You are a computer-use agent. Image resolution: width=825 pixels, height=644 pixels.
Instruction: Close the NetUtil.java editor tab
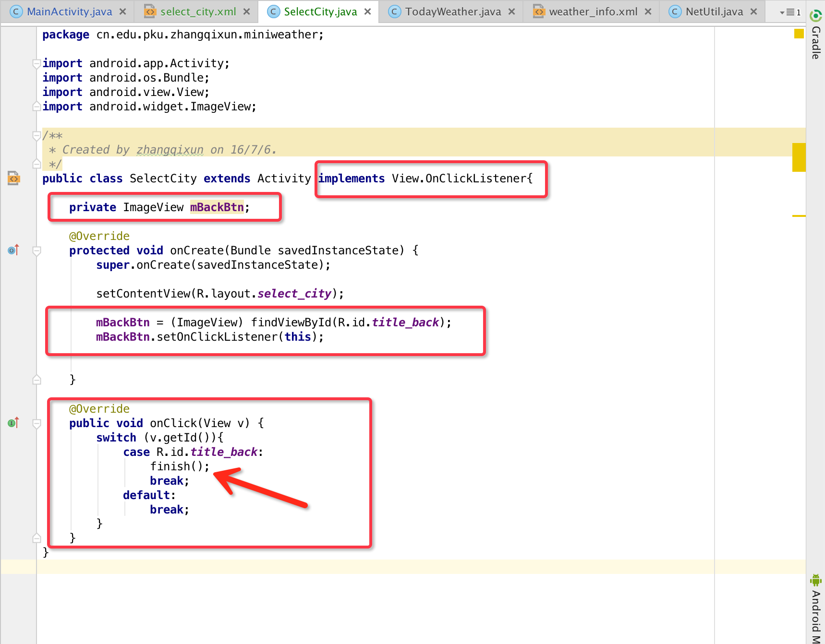pos(753,12)
